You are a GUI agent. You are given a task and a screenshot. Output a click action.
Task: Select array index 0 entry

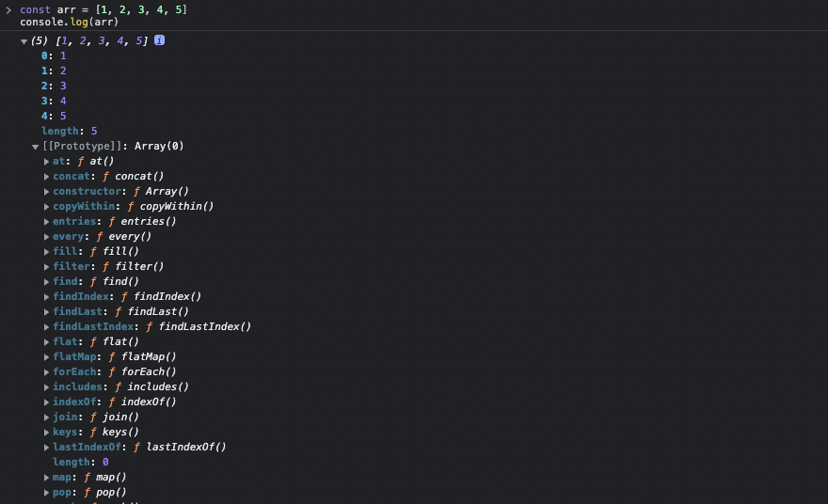(54, 55)
